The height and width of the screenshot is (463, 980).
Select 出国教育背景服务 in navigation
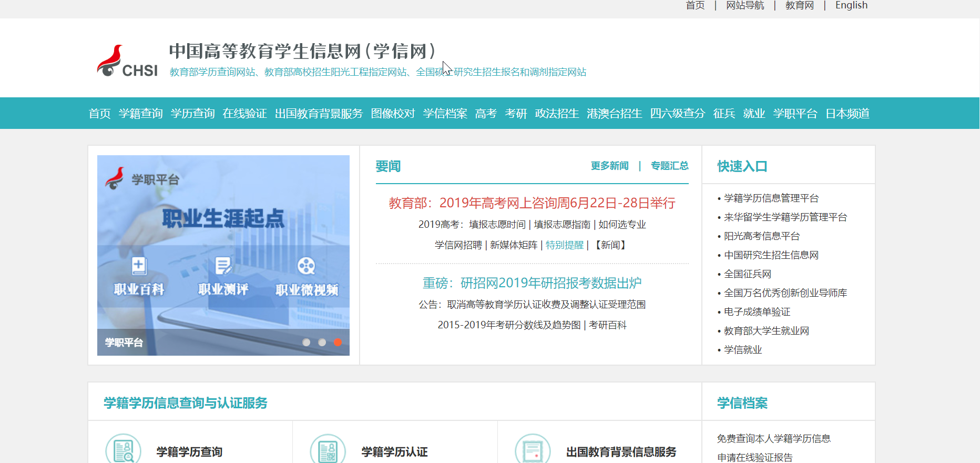coord(319,114)
